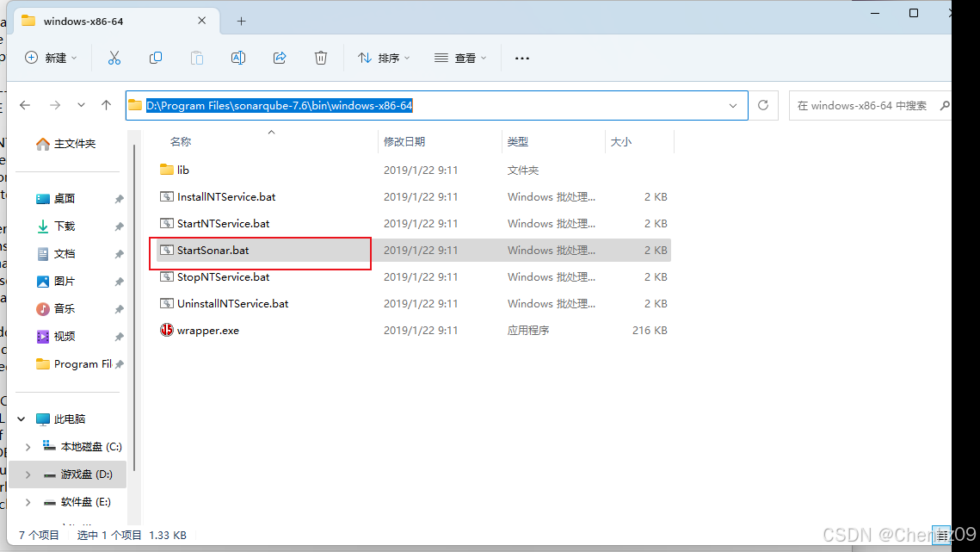This screenshot has height=552, width=980.
Task: Click the 2019/1/22 9:11 date of wrapper.exe
Action: 421,330
